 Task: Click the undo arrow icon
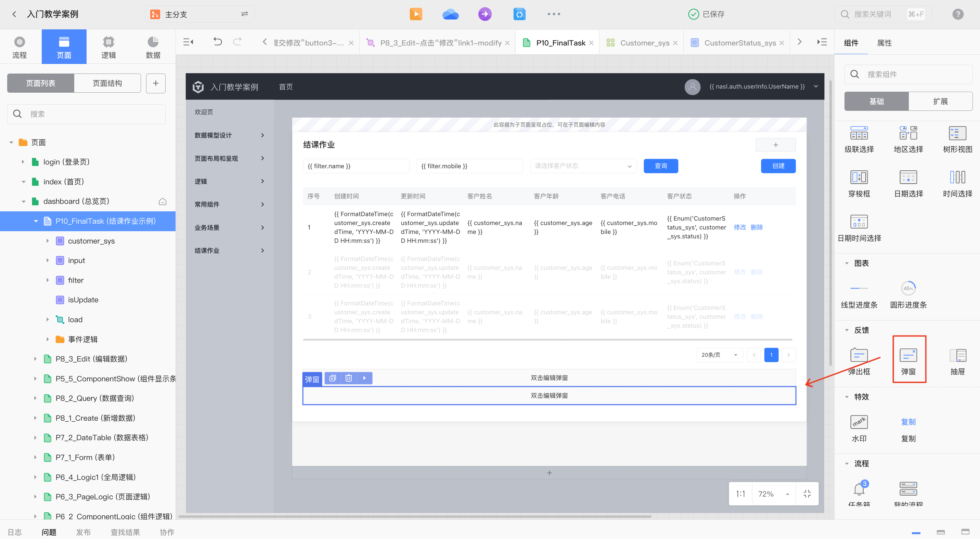217,42
